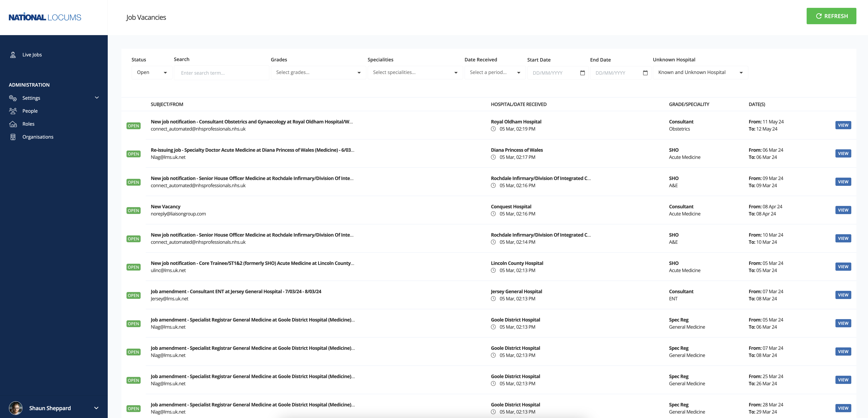The height and width of the screenshot is (418, 868).
Task: Click OPEN badge for Diana Princess of Wales job
Action: [x=133, y=154]
